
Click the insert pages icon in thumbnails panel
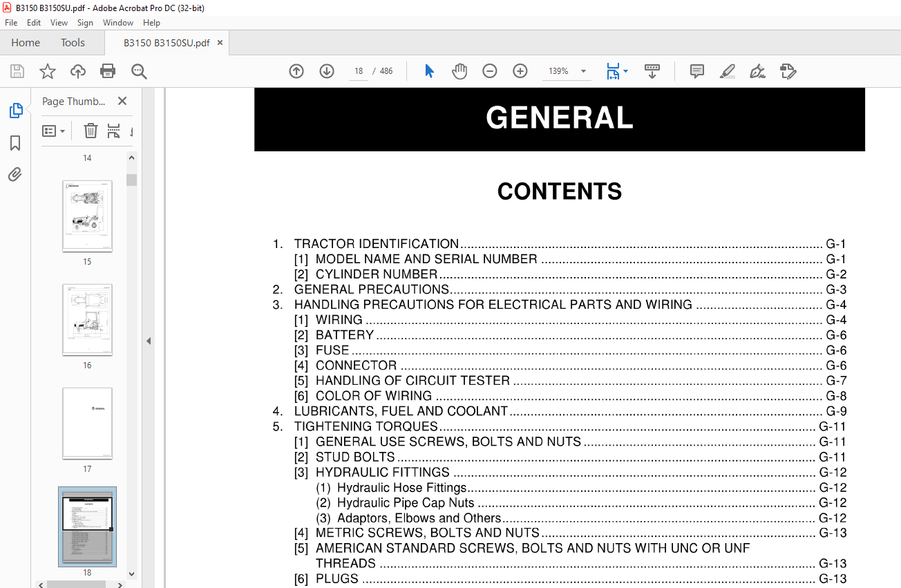tap(113, 131)
